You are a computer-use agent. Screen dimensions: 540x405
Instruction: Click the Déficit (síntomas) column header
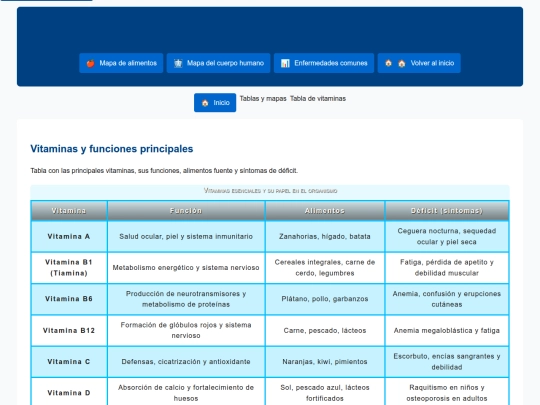point(447,211)
